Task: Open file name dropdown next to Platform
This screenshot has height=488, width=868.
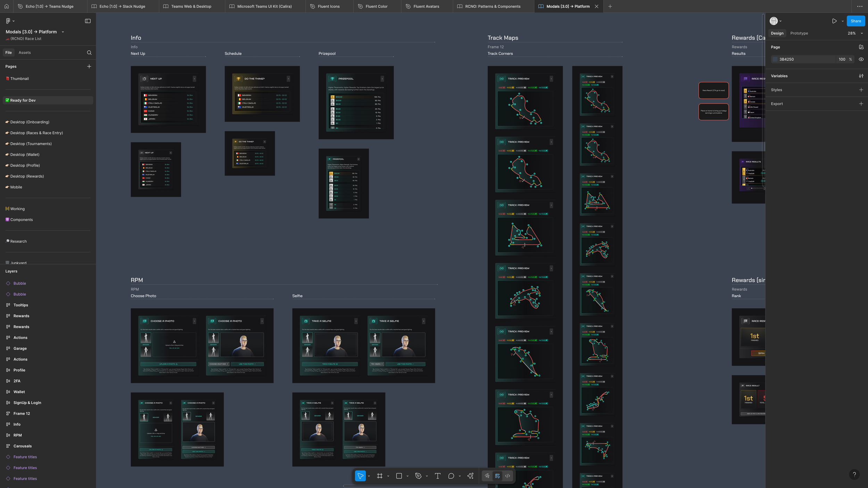Action: pyautogui.click(x=63, y=32)
